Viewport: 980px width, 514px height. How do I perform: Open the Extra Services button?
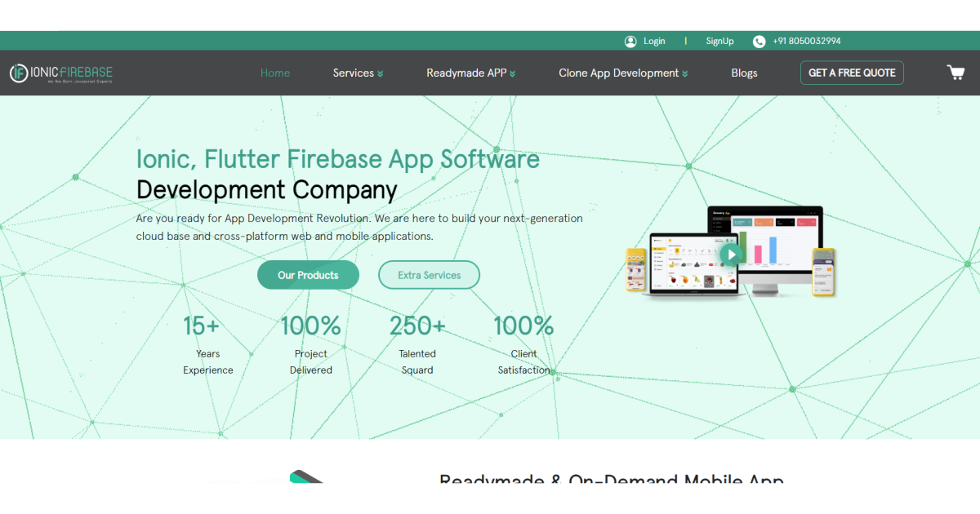pyautogui.click(x=429, y=275)
